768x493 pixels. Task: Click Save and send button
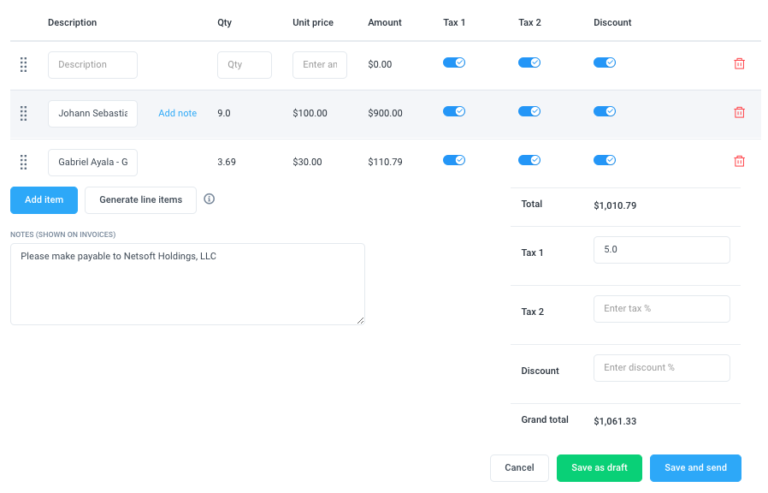tap(695, 468)
